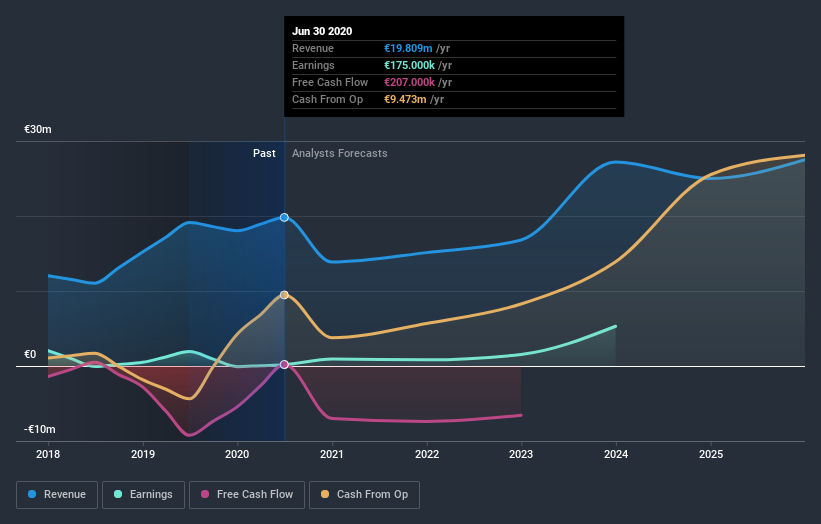The image size is (821, 524).
Task: Click the 2018 x-axis label
Action: pyautogui.click(x=48, y=454)
